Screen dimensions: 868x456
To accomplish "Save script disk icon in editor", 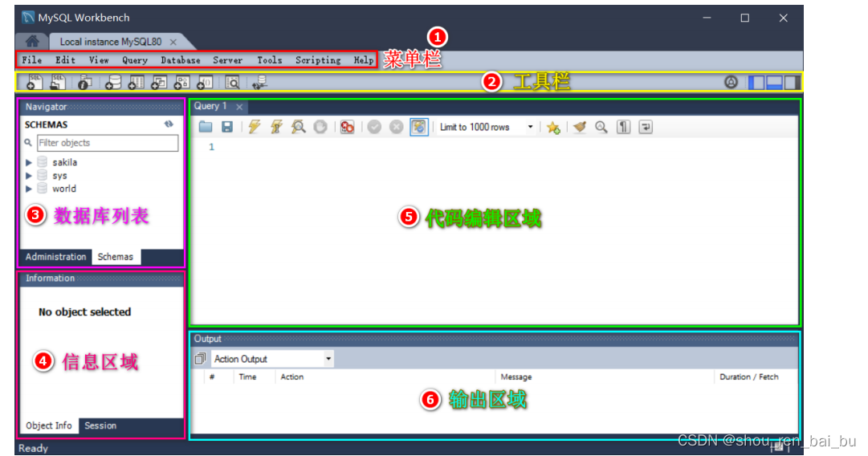I will (227, 127).
